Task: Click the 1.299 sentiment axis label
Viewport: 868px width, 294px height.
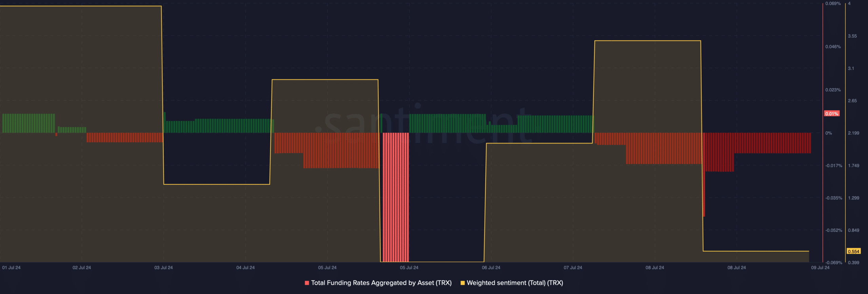Action: 853,198
